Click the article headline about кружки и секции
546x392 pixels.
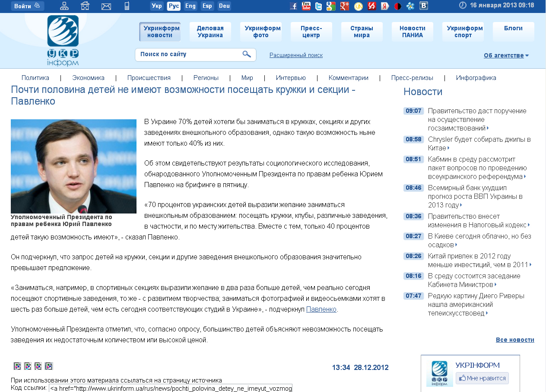coord(183,96)
